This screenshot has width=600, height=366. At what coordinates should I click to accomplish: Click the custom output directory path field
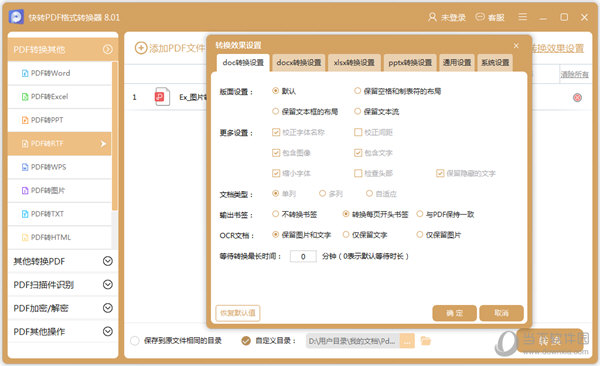point(353,341)
